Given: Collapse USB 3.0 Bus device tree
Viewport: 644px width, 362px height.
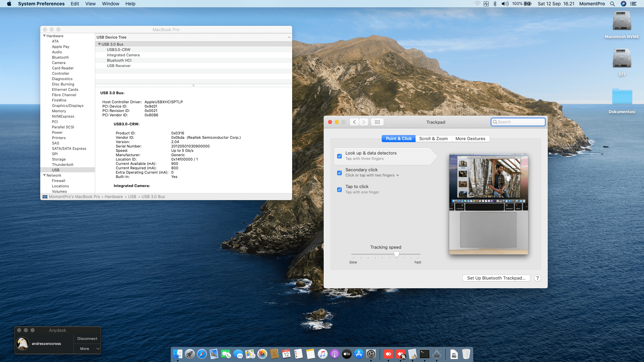Looking at the screenshot, I should tap(99, 44).
